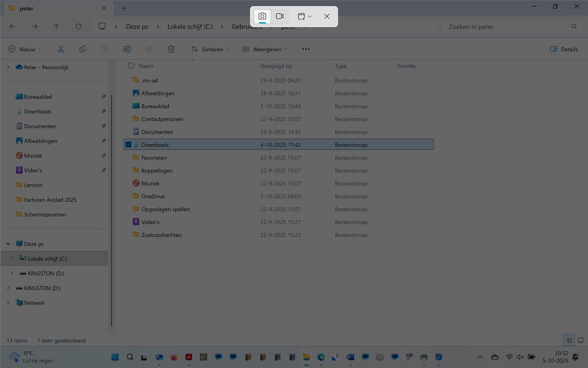Image resolution: width=588 pixels, height=368 pixels.
Task: Copy the selected item via toolbar
Action: tap(83, 49)
